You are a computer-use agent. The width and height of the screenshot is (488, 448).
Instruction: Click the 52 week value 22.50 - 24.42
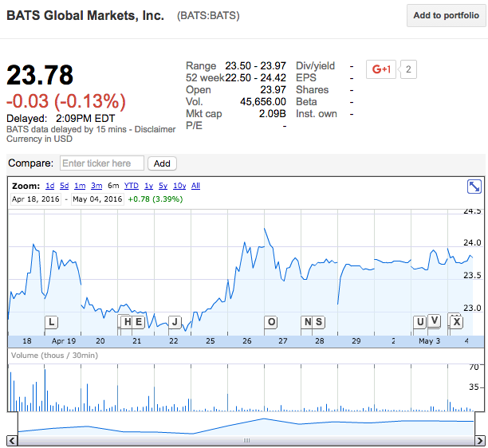[255, 78]
